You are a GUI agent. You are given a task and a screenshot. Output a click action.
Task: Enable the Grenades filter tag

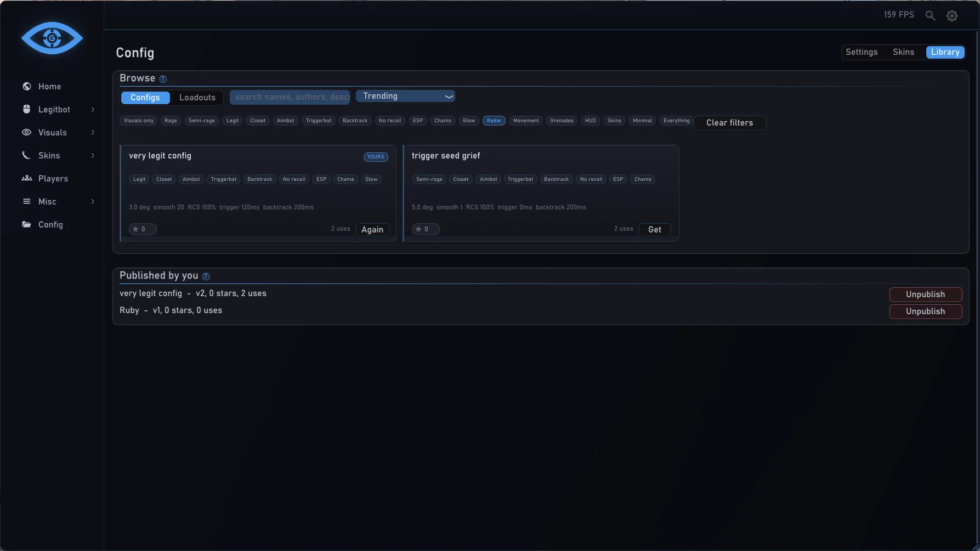point(562,121)
